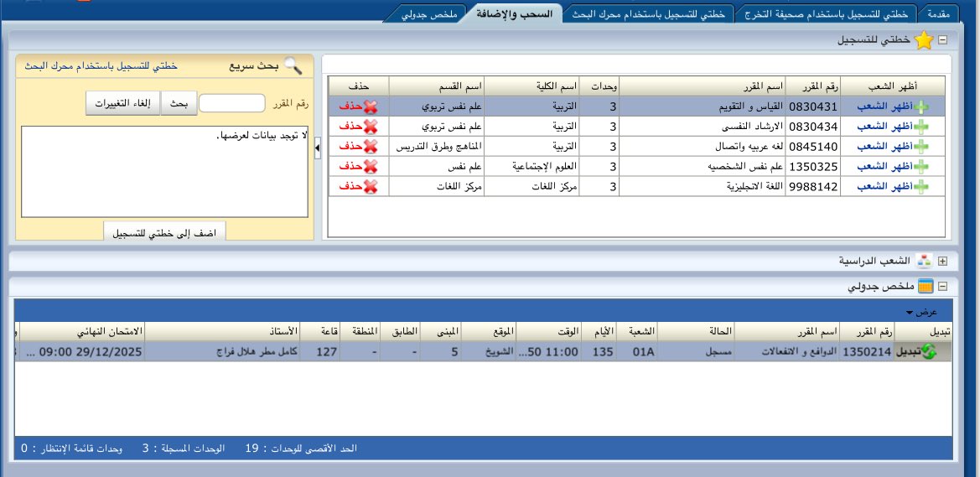Click تبديل link for الدوافع و الانفعالات
Image resolution: width=980 pixels, height=477 pixels.
[x=909, y=352]
